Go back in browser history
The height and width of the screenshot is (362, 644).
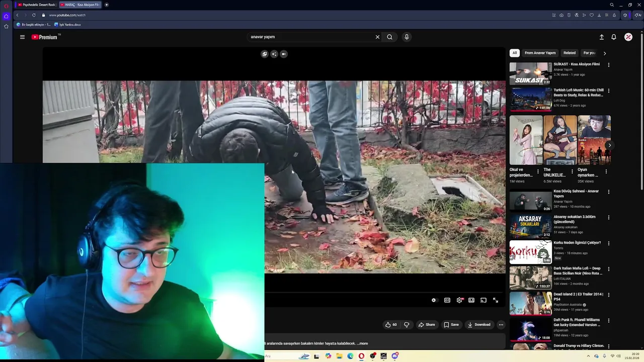(17, 15)
